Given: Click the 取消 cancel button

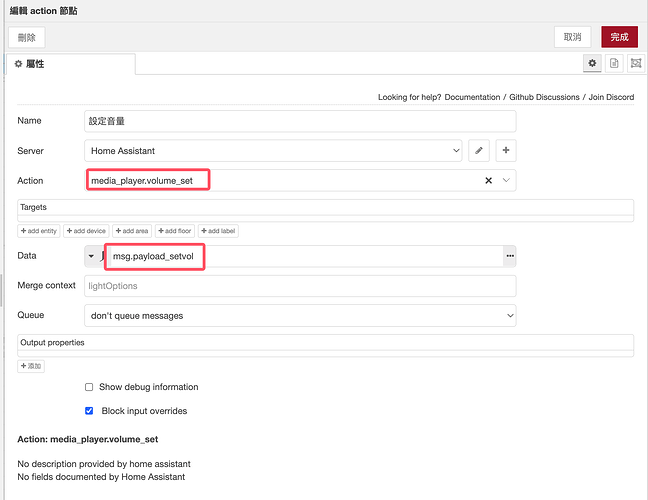Looking at the screenshot, I should 572,37.
